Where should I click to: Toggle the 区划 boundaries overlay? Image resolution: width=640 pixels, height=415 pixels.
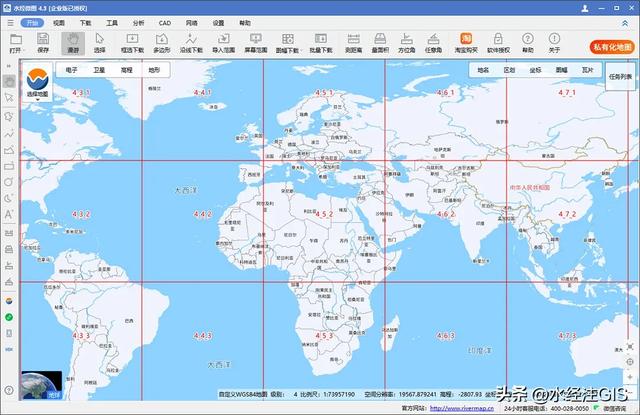point(510,71)
